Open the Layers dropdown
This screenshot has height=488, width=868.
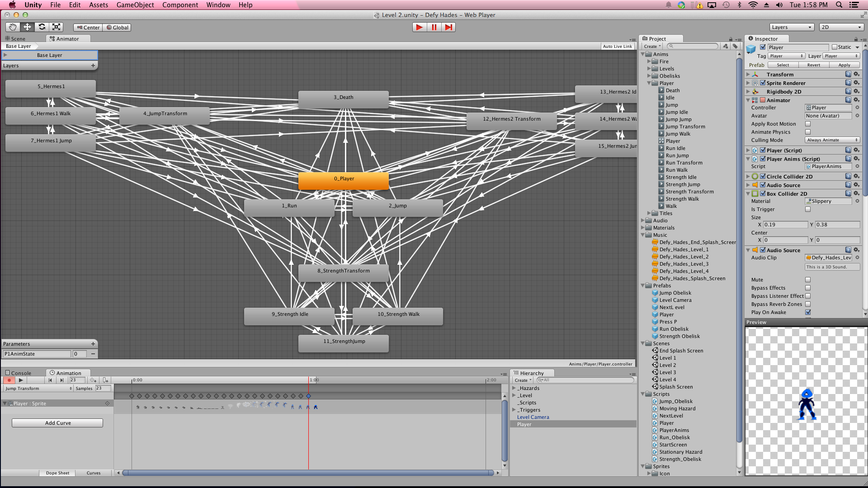[x=792, y=27]
